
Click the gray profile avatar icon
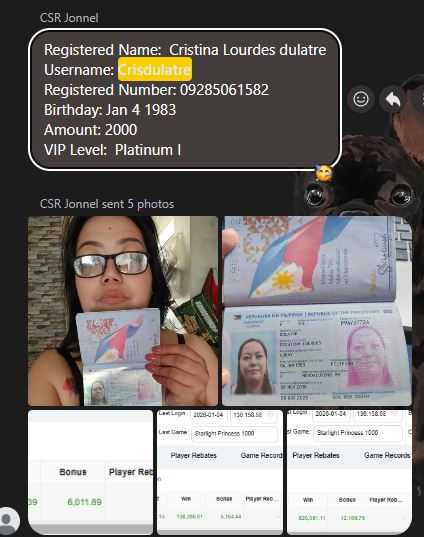[8, 521]
